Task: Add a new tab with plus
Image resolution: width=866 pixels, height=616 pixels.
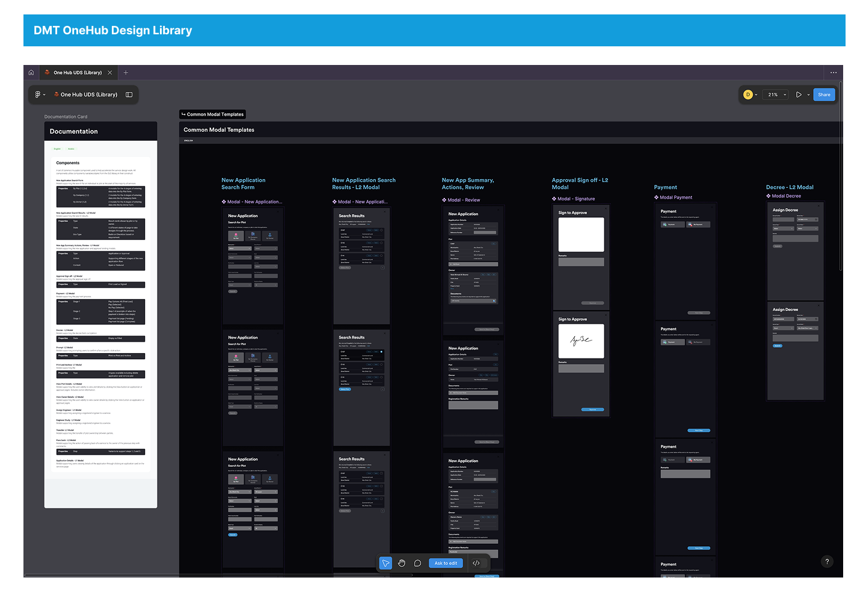Action: tap(126, 73)
